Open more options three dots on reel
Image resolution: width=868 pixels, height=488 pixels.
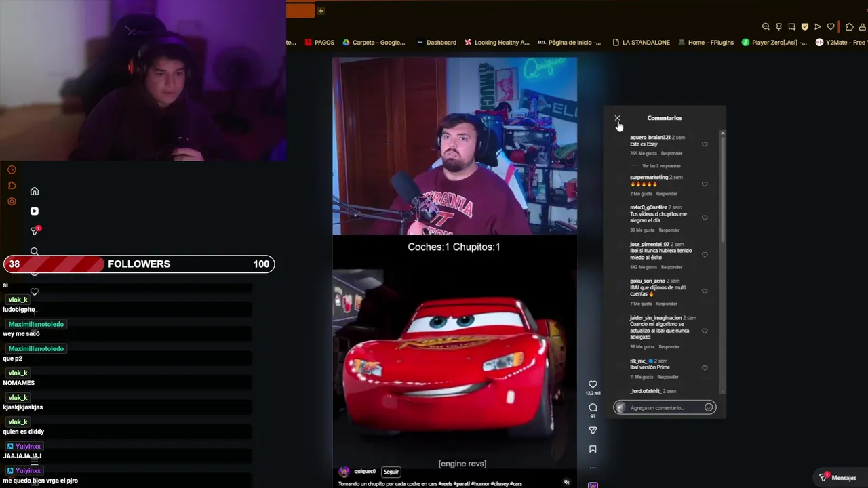tap(593, 468)
